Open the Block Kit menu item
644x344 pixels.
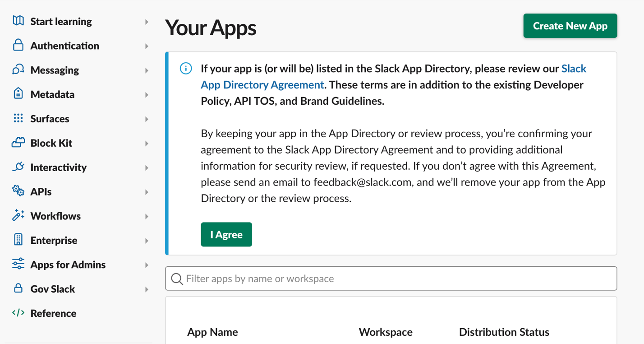51,143
